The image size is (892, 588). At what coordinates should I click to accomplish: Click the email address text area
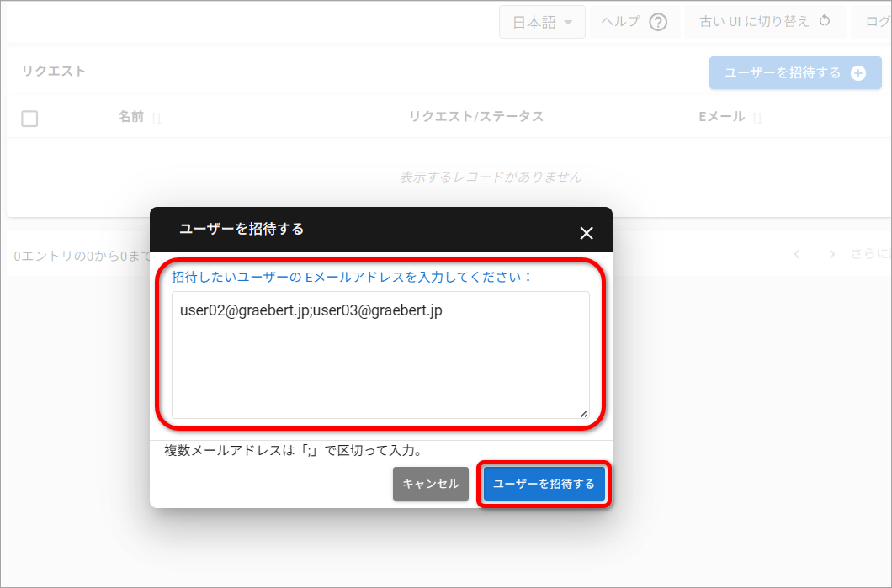pos(380,355)
